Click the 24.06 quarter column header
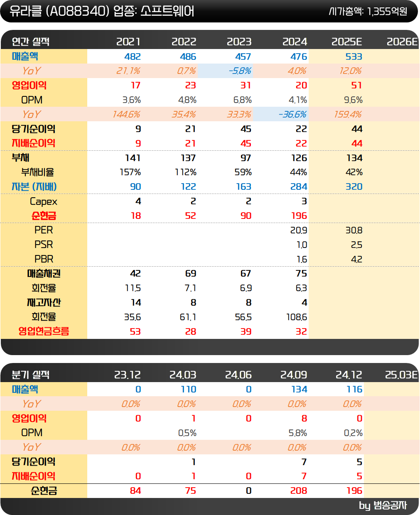Screen dimensions: 420x515 point(238,375)
